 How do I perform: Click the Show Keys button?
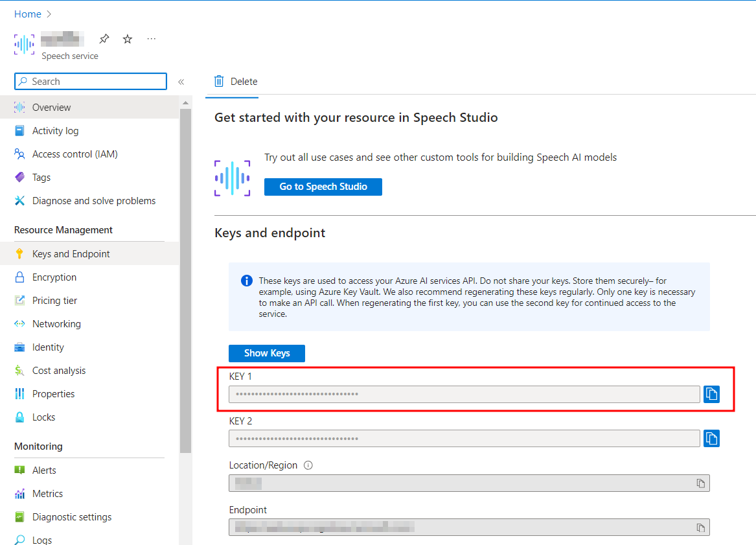(267, 353)
